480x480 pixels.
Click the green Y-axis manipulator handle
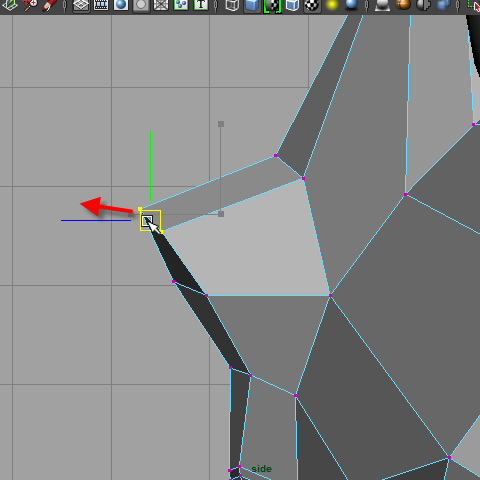tap(151, 166)
